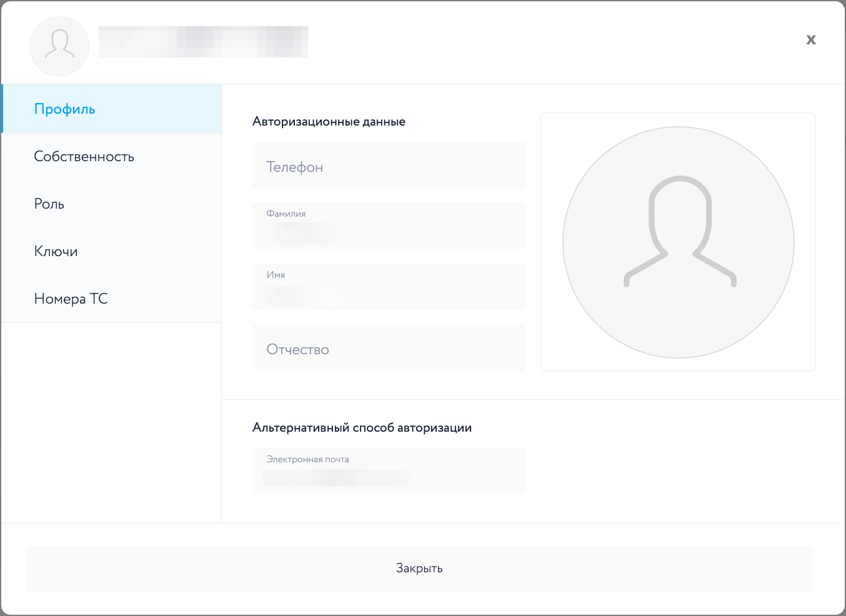Focus the Отчество input field
This screenshot has height=616, width=846.
pos(389,348)
